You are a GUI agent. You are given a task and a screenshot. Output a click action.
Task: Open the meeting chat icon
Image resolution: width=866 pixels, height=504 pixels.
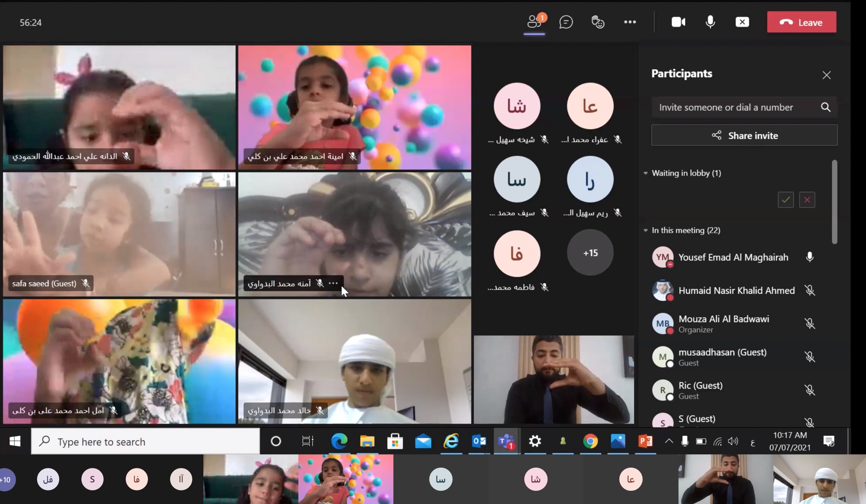click(x=566, y=22)
